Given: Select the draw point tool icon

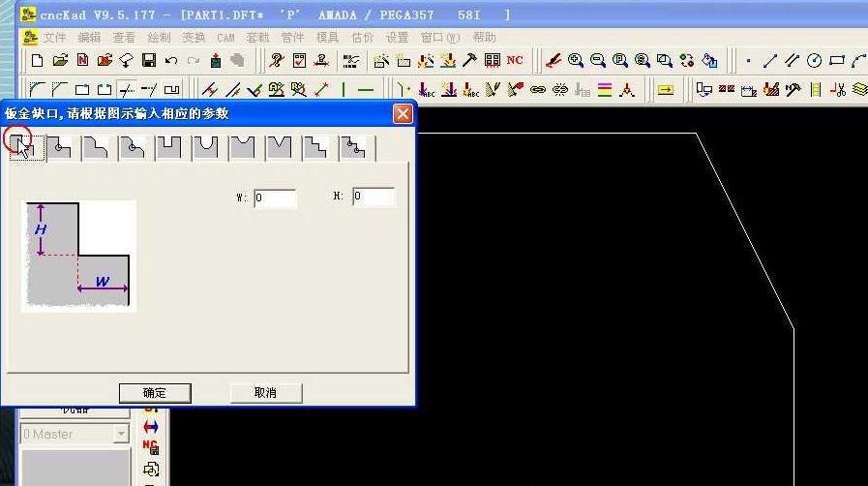Looking at the screenshot, I should [x=748, y=60].
